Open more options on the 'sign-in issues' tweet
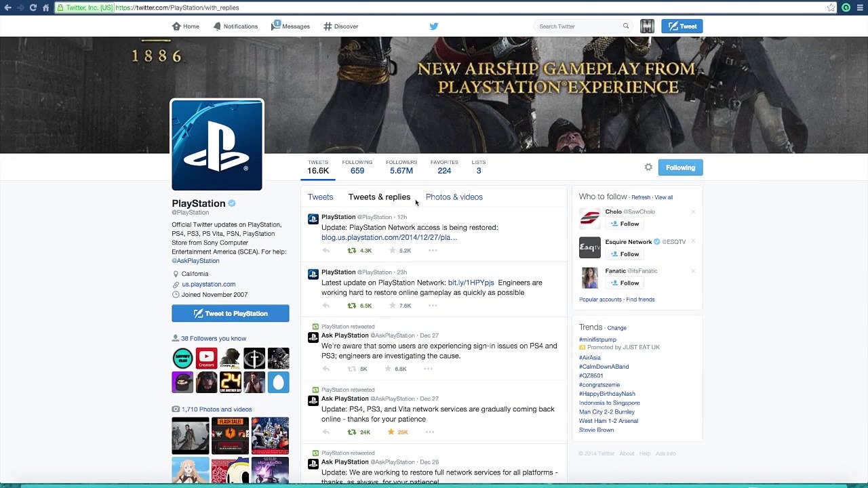This screenshot has width=868, height=488. point(428,369)
